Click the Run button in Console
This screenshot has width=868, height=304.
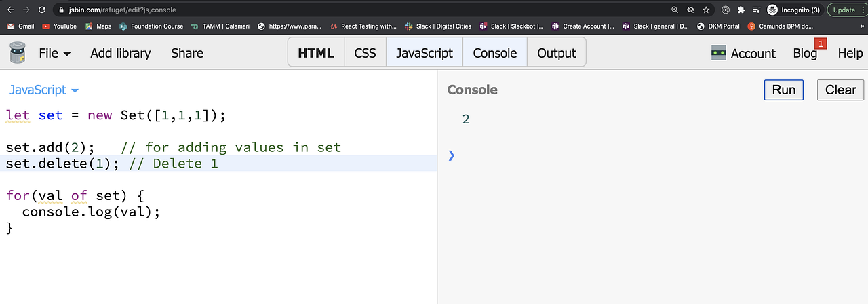(x=784, y=90)
